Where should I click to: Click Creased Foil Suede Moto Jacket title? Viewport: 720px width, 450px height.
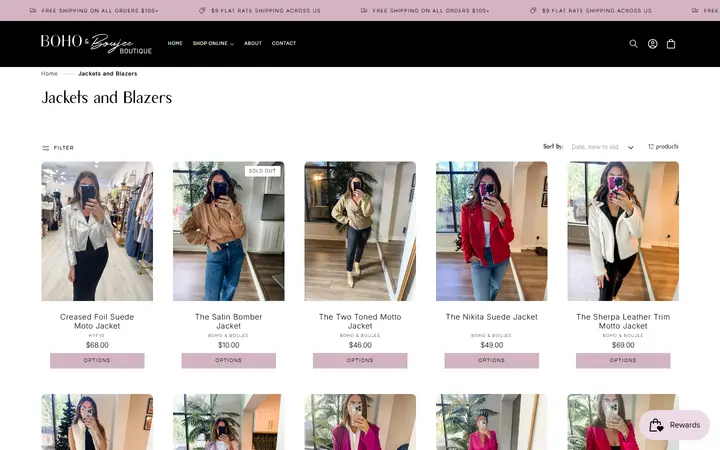[x=97, y=321]
